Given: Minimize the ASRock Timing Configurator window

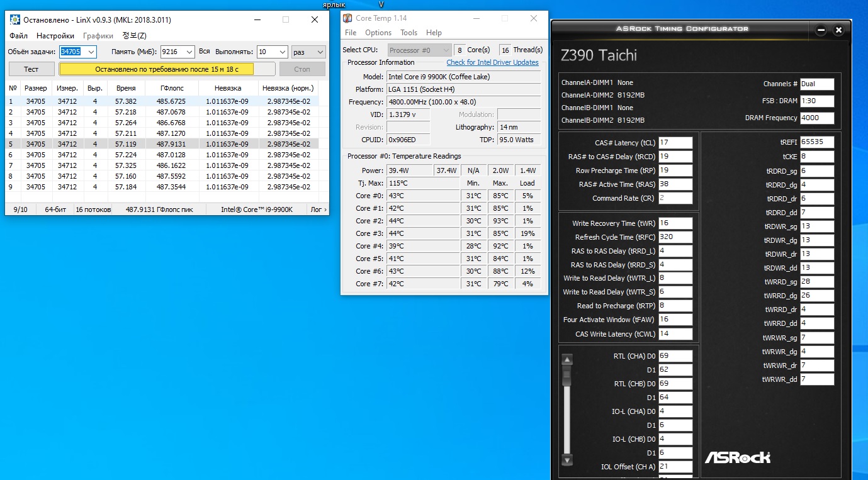Looking at the screenshot, I should [821, 30].
